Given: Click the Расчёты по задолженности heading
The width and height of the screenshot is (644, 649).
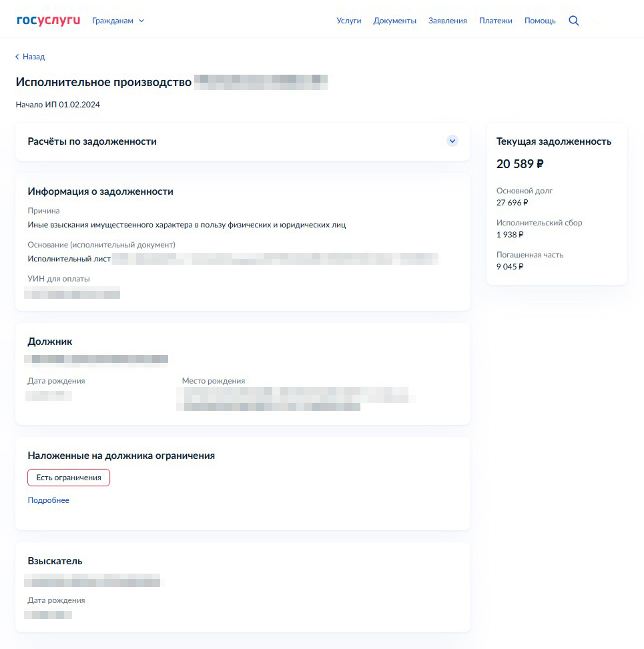Looking at the screenshot, I should tap(92, 141).
